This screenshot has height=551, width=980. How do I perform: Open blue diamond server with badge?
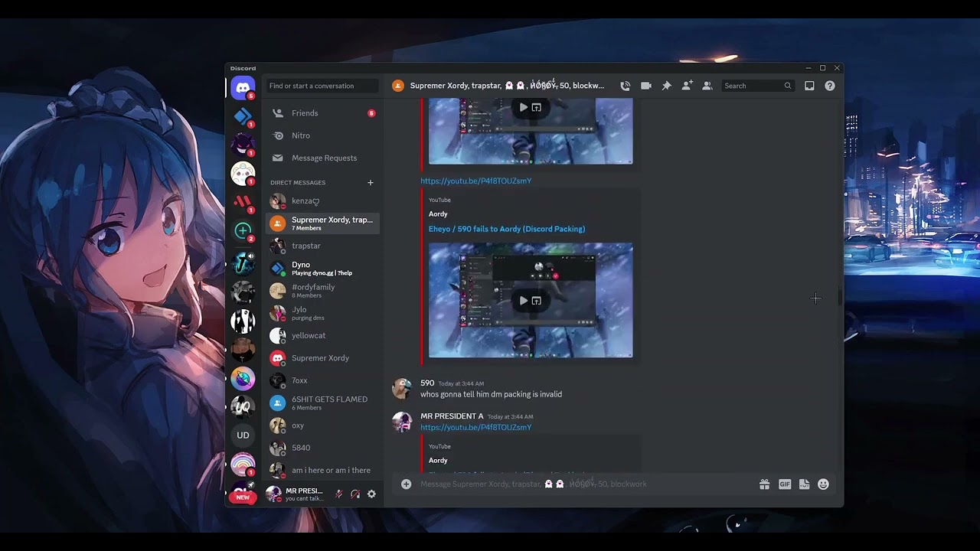coord(243,116)
